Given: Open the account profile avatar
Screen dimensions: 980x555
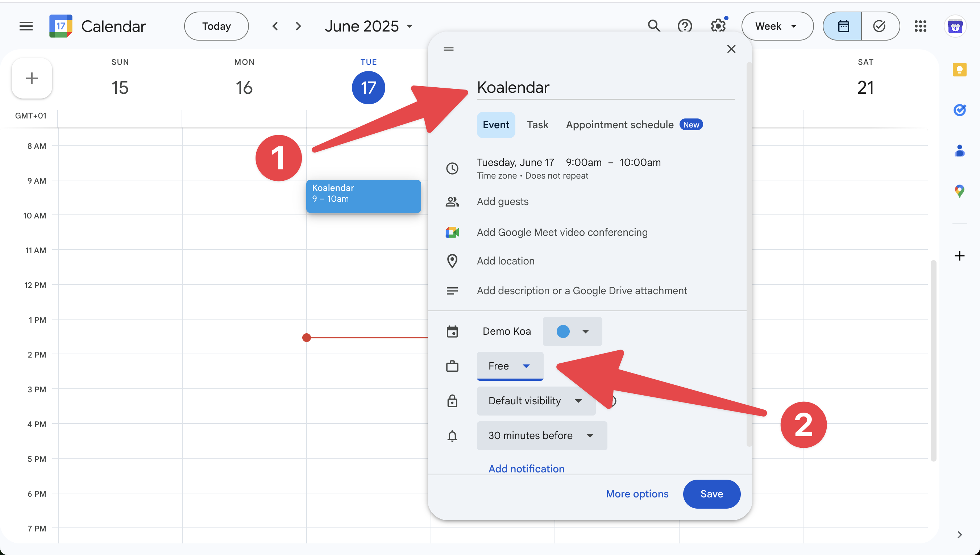Looking at the screenshot, I should pyautogui.click(x=955, y=26).
